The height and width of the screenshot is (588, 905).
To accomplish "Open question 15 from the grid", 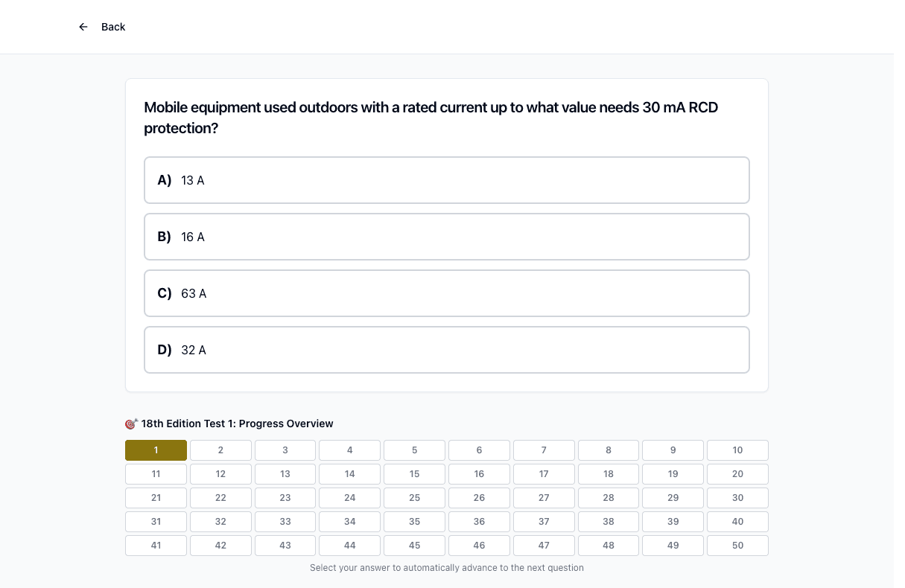I will [415, 474].
